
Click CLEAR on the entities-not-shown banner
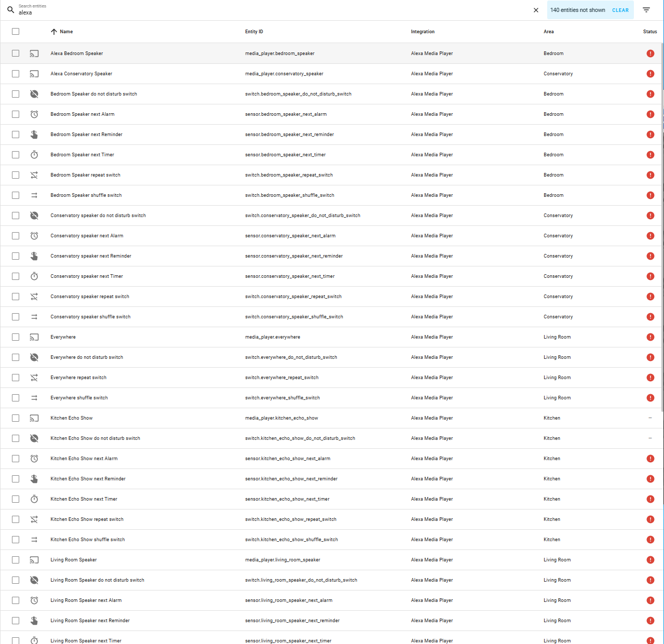620,10
